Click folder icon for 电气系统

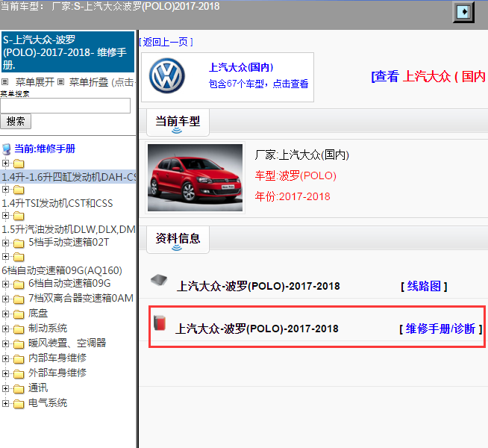coord(19,404)
